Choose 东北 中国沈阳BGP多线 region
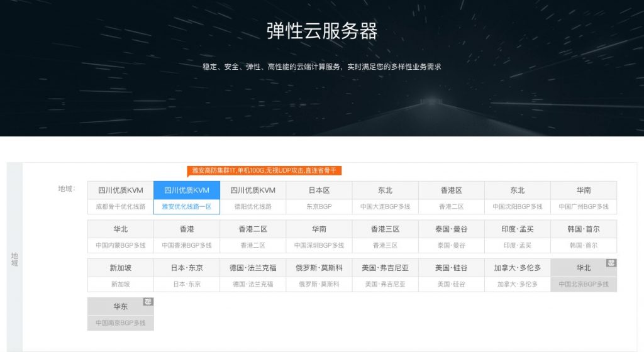The height and width of the screenshot is (352, 644). point(518,198)
